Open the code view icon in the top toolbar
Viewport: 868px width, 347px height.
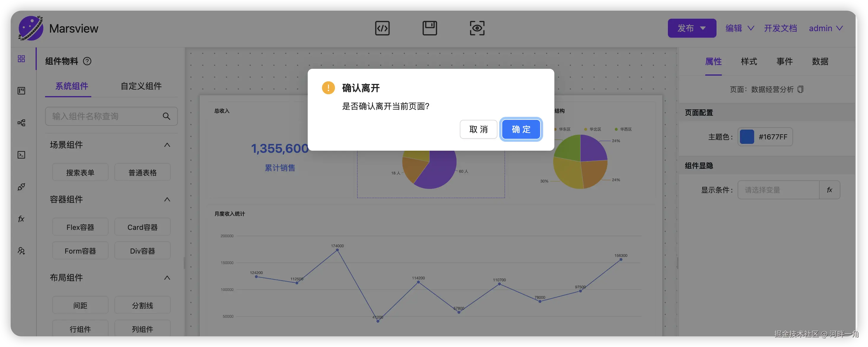click(x=382, y=28)
